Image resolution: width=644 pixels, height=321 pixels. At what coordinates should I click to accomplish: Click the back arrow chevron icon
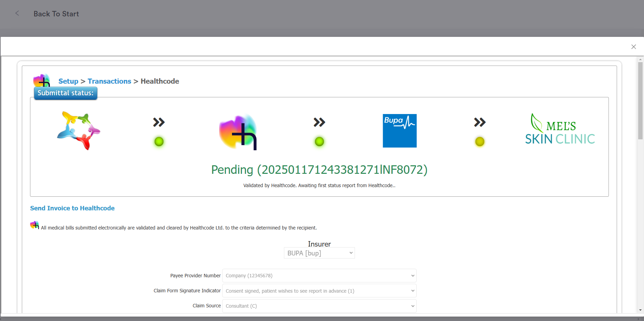coord(17,13)
